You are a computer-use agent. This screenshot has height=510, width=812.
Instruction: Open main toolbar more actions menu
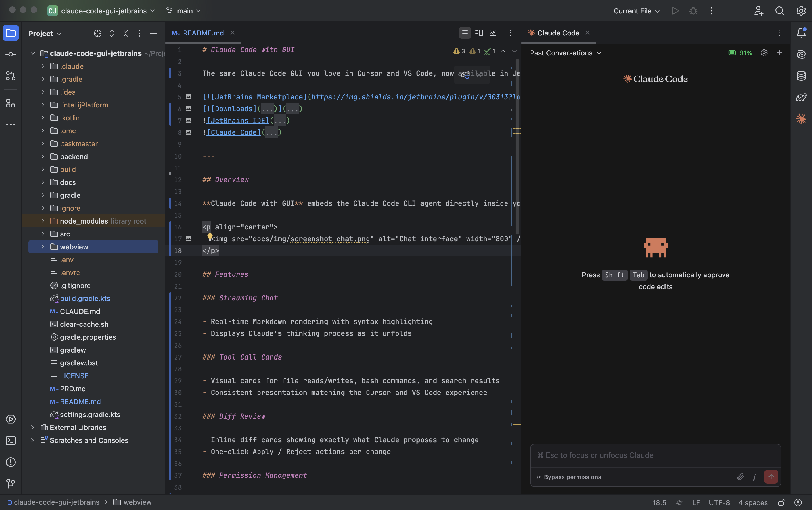(712, 11)
